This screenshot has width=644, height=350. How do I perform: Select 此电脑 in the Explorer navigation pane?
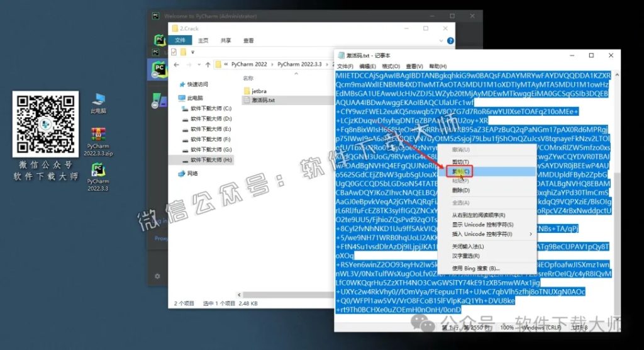(x=191, y=98)
